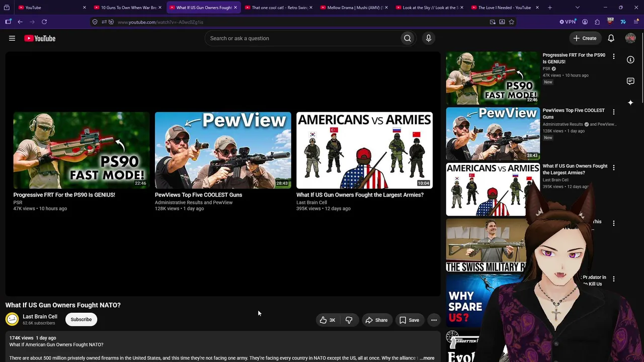Click the shield tracking protection icon
644x362 pixels.
(x=95, y=22)
